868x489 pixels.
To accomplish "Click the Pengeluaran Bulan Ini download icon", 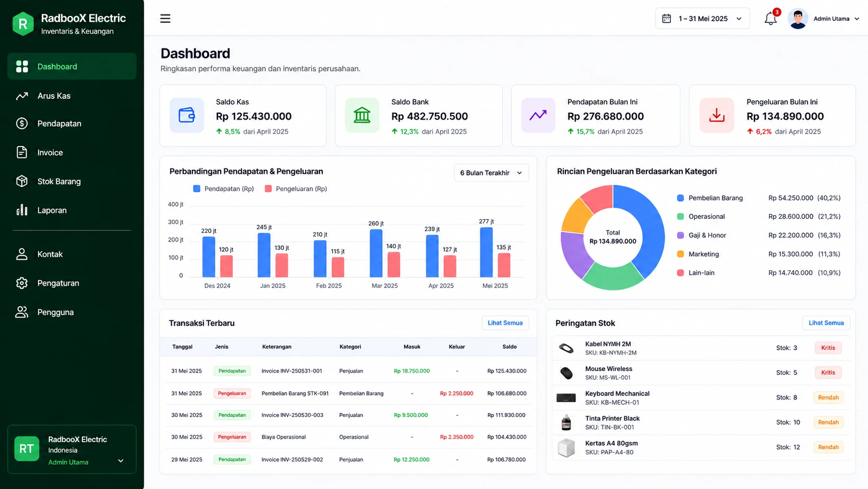I will coord(717,115).
